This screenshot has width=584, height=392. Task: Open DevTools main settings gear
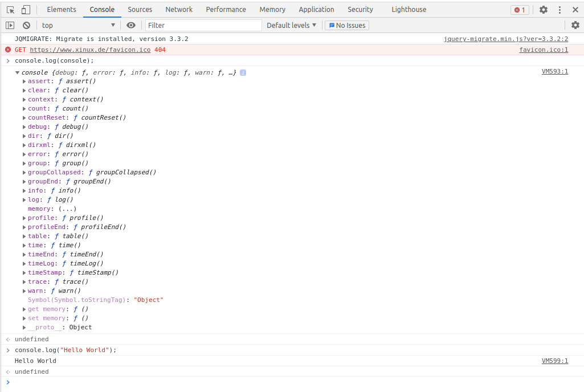543,10
